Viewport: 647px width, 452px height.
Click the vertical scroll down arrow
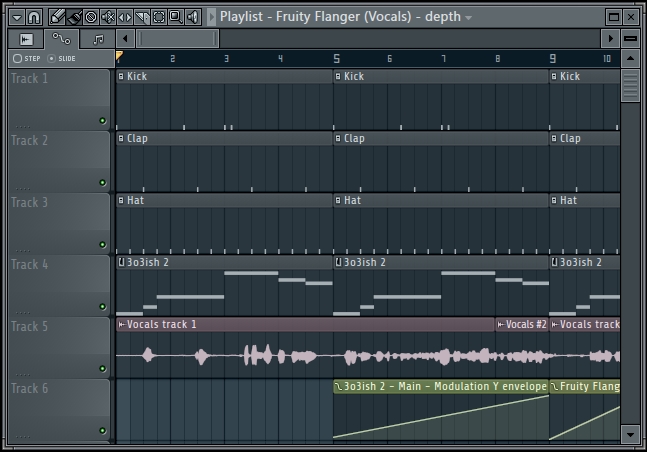point(630,434)
